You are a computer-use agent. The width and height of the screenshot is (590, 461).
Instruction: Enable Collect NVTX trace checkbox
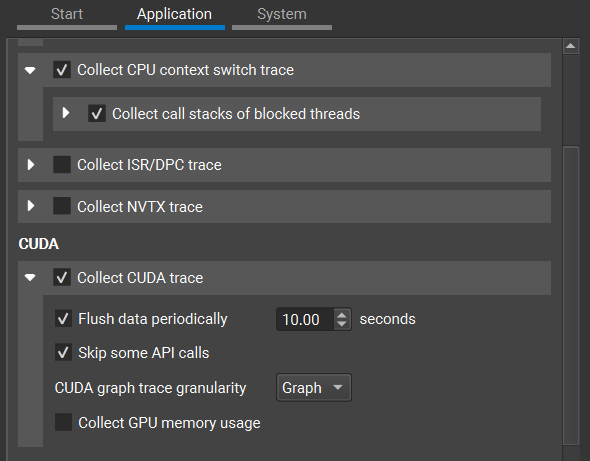point(62,206)
